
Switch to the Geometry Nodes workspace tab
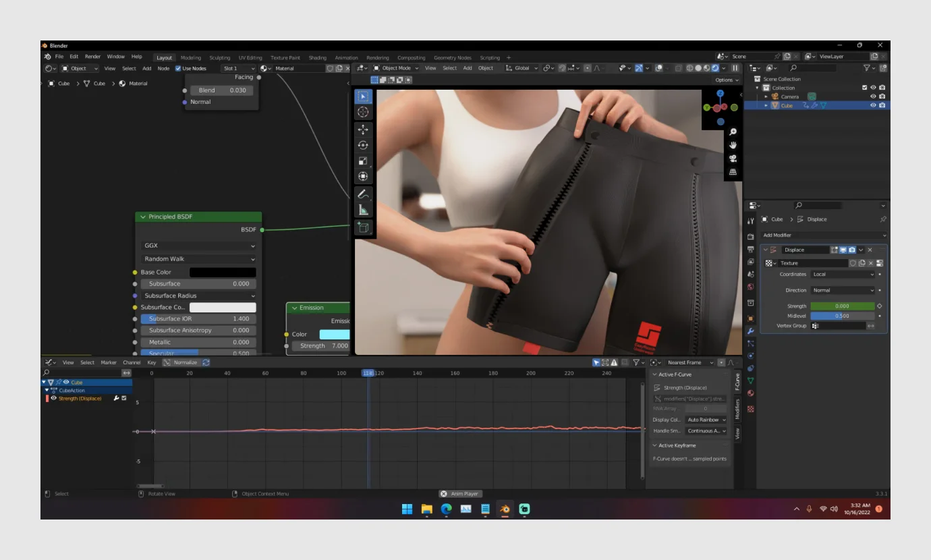pos(453,58)
